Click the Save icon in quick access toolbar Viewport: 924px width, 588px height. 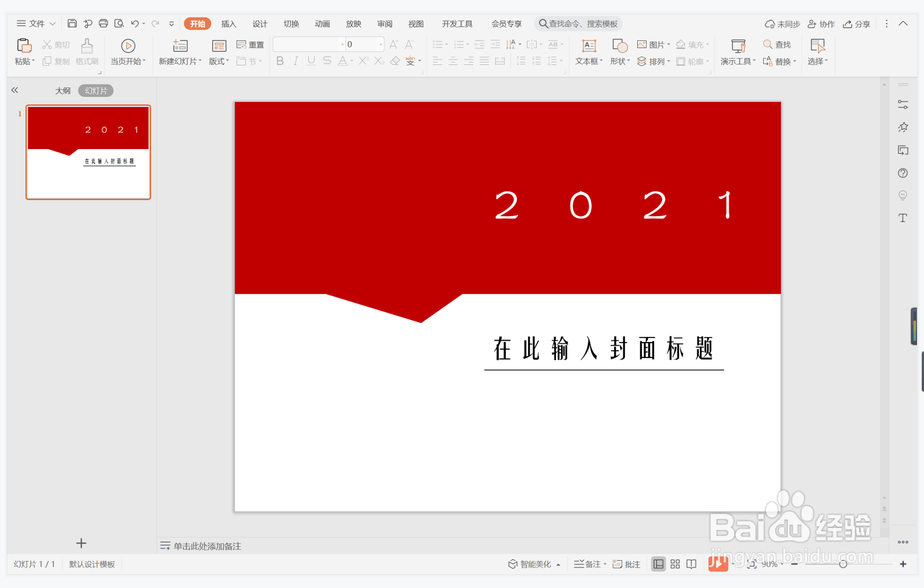pyautogui.click(x=72, y=24)
